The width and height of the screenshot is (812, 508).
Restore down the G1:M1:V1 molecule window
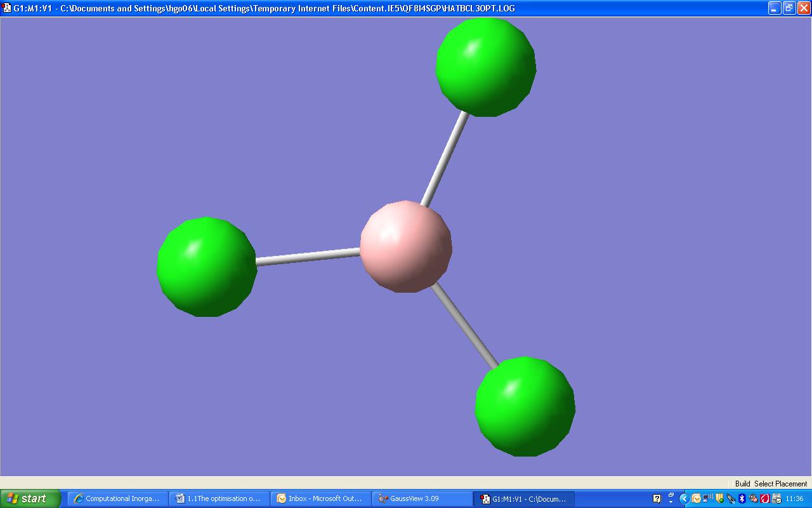point(789,8)
